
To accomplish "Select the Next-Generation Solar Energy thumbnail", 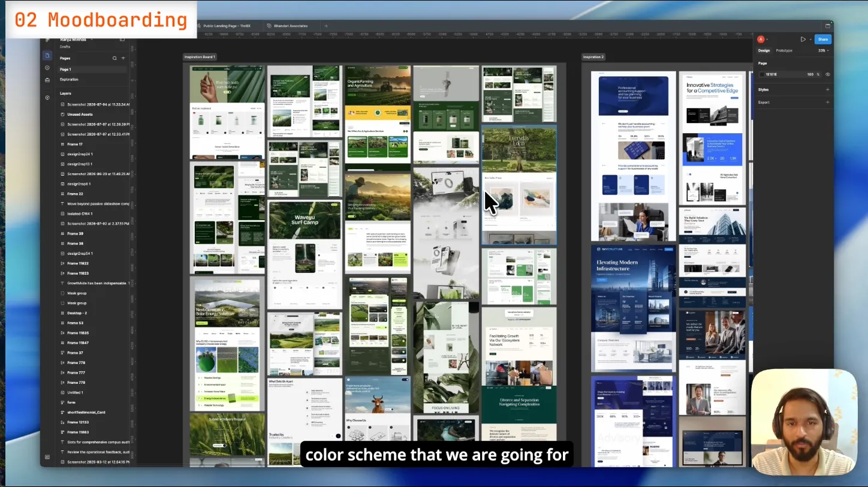I will click(x=227, y=344).
